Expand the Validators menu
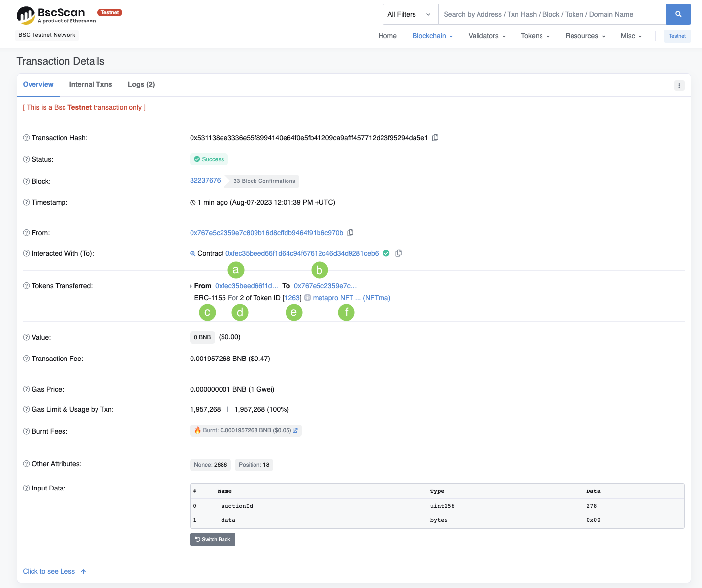The height and width of the screenshot is (588, 702). click(486, 36)
